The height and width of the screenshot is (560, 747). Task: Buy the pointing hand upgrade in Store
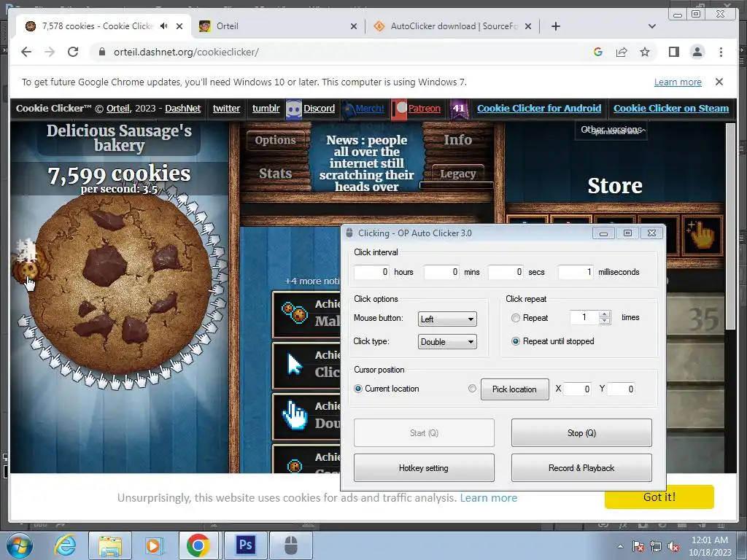pos(703,236)
